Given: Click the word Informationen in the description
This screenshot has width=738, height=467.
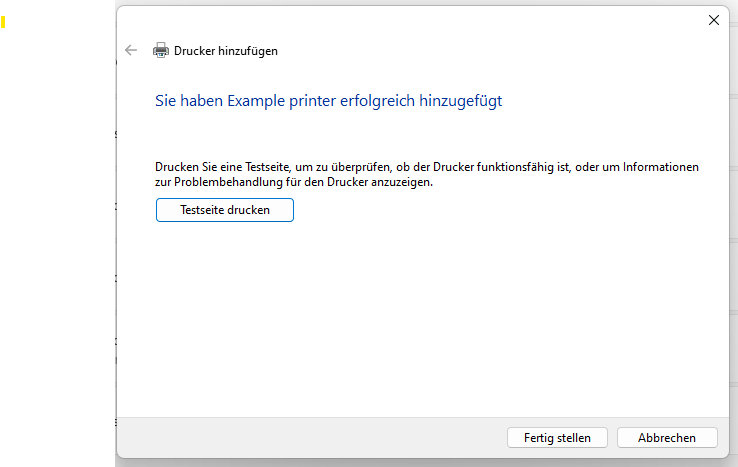Looking at the screenshot, I should tap(660, 167).
